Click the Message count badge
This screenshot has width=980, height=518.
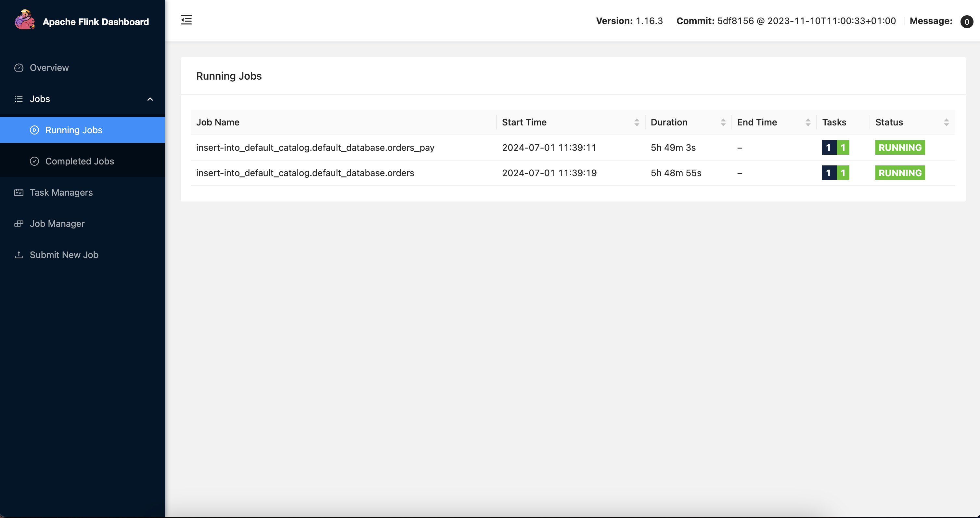966,22
